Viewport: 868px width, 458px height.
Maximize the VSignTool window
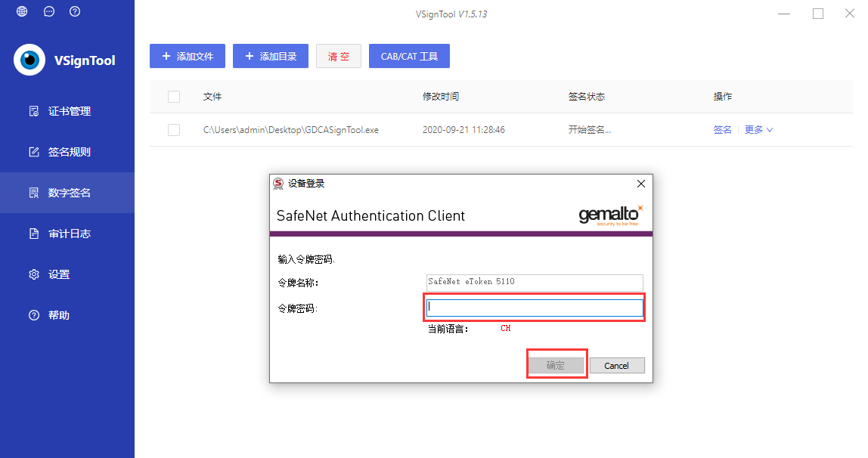817,14
